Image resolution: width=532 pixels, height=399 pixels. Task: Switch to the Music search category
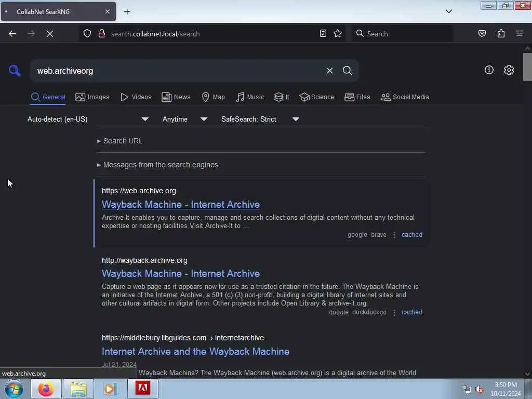(x=250, y=97)
